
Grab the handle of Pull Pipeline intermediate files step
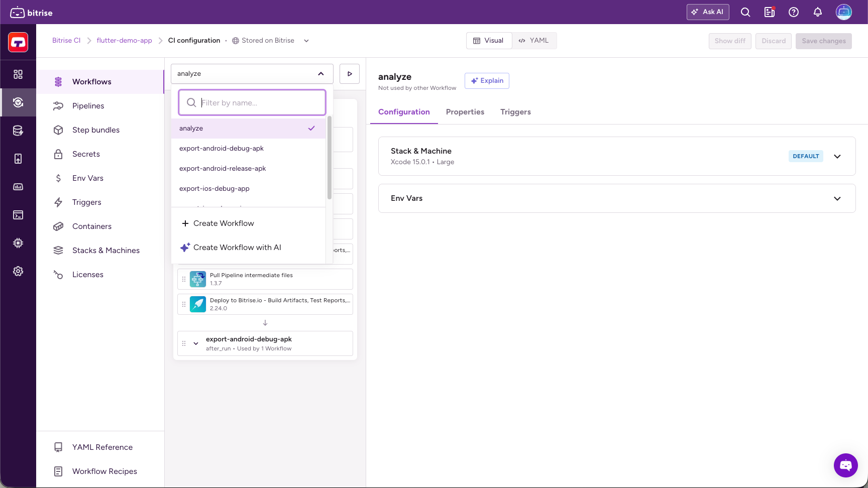(x=184, y=279)
